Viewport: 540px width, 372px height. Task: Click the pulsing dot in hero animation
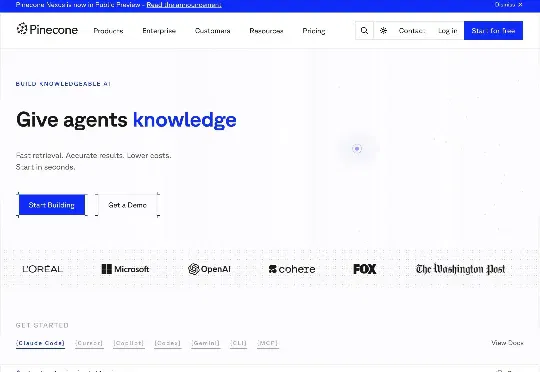tap(357, 148)
